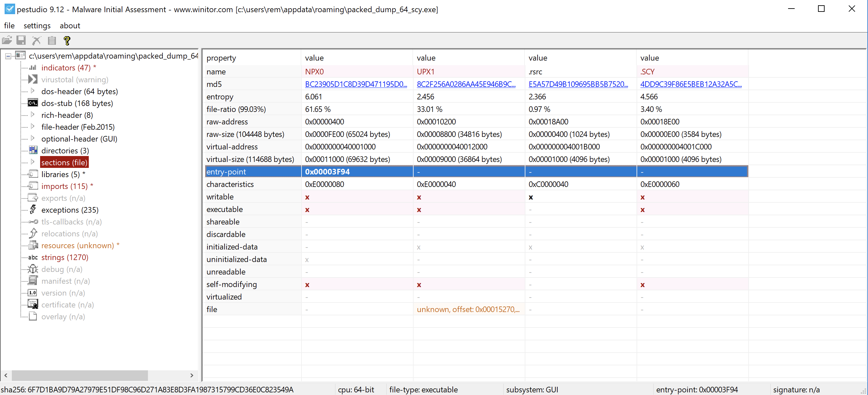Screen dimensions: 868x395
Task: Open .rsrc md5 hash link
Action: [x=578, y=84]
